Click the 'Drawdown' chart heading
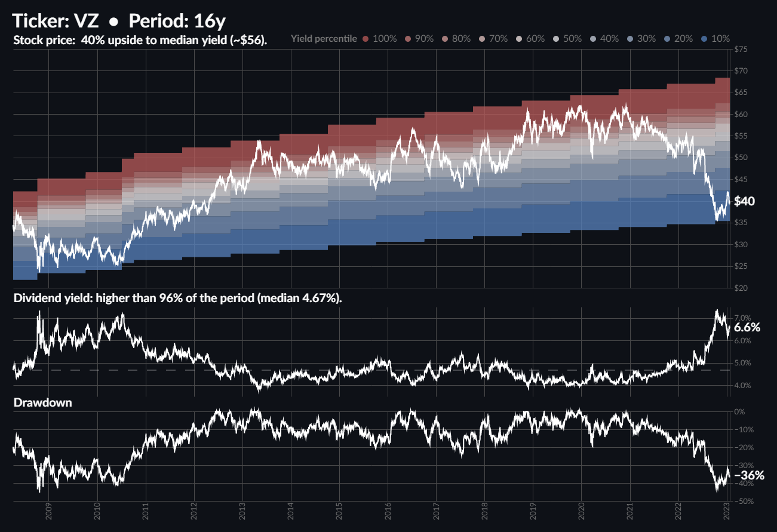The height and width of the screenshot is (532, 777). click(x=42, y=402)
